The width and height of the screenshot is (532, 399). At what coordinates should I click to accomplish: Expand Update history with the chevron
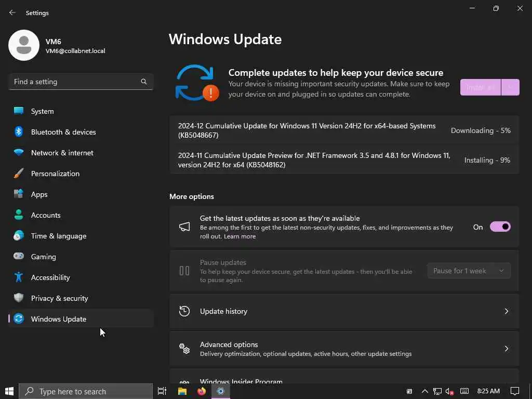point(506,311)
